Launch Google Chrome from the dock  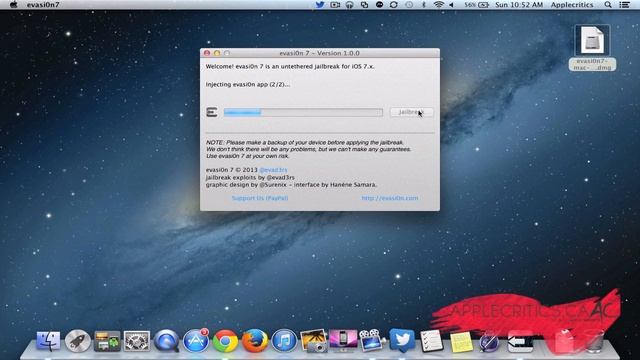click(225, 340)
